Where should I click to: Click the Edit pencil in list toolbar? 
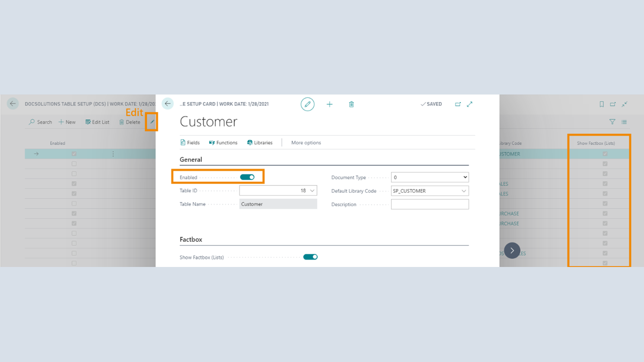pyautogui.click(x=152, y=122)
